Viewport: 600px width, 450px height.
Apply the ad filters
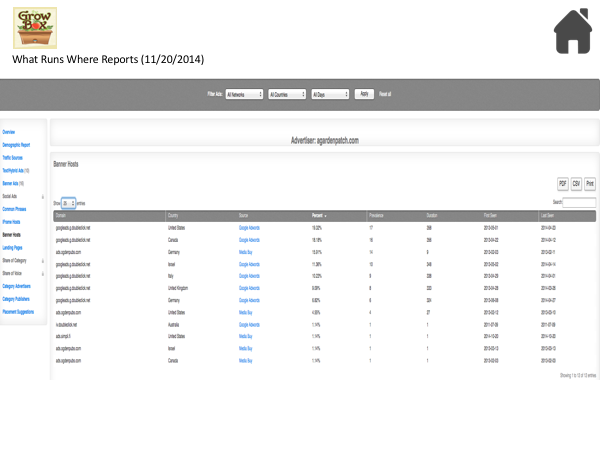pos(364,94)
